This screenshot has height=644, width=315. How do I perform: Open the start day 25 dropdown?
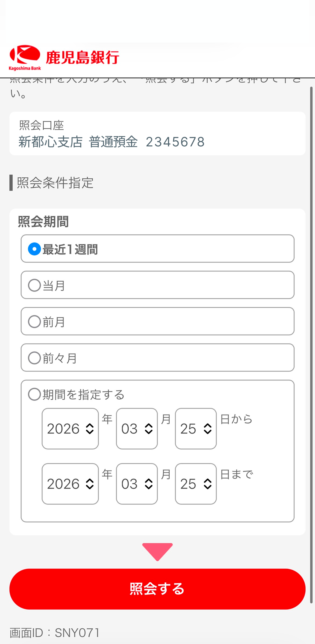coord(196,429)
